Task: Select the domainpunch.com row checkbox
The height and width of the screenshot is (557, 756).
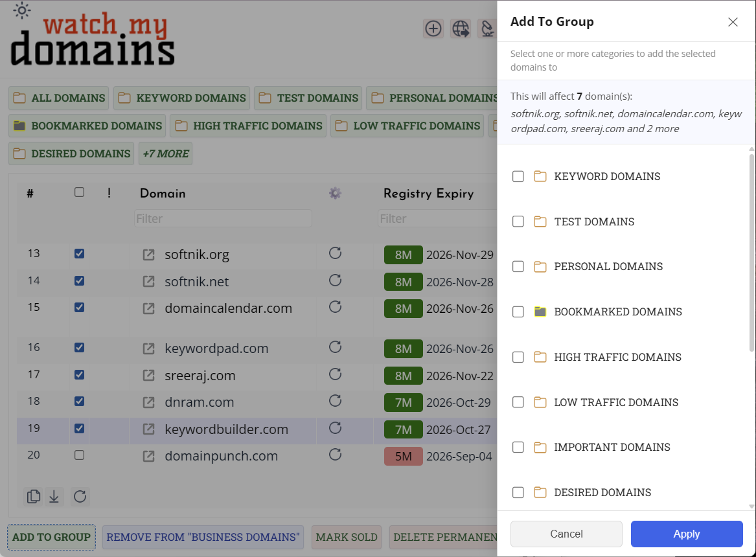Action: coord(79,455)
